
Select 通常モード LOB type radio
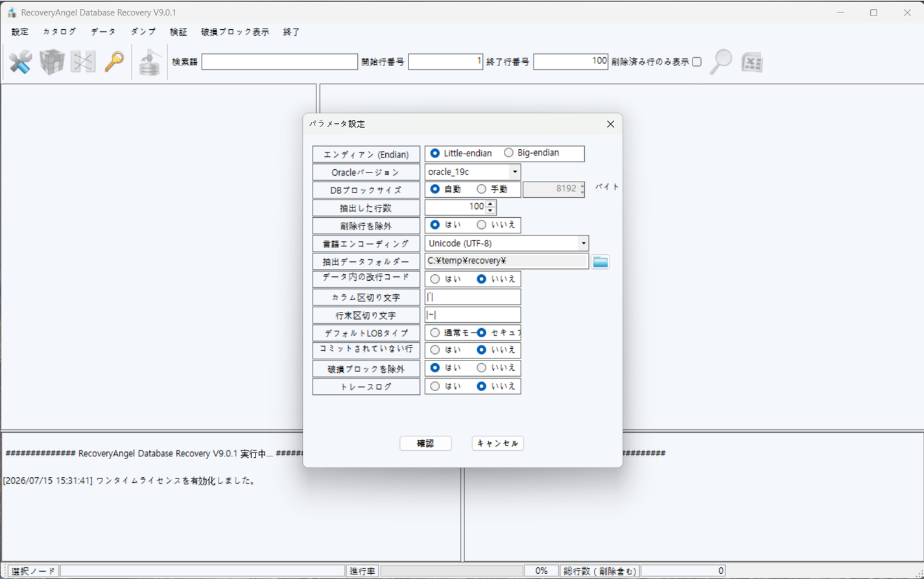(435, 333)
